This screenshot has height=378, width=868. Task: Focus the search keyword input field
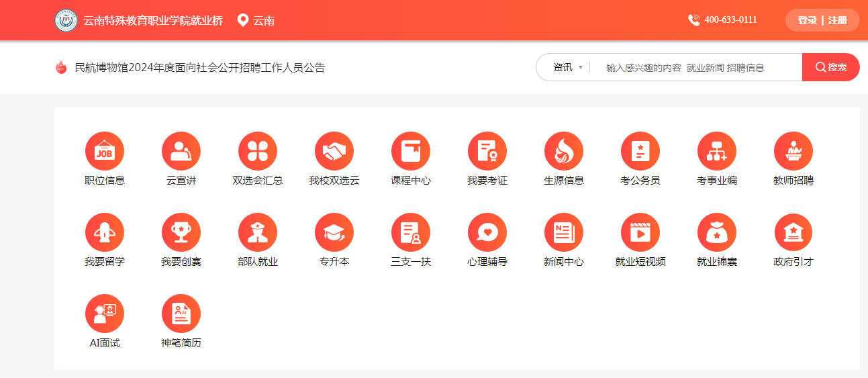(x=691, y=67)
